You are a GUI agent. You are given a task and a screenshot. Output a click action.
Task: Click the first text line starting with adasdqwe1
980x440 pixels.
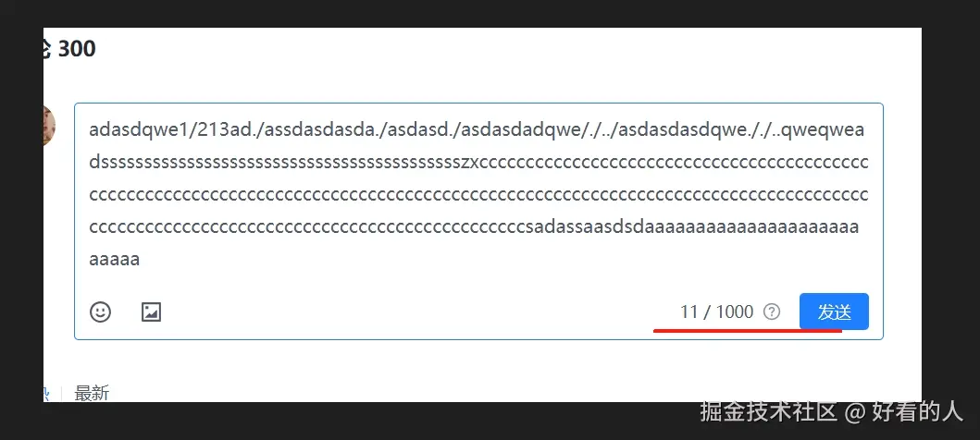477,130
